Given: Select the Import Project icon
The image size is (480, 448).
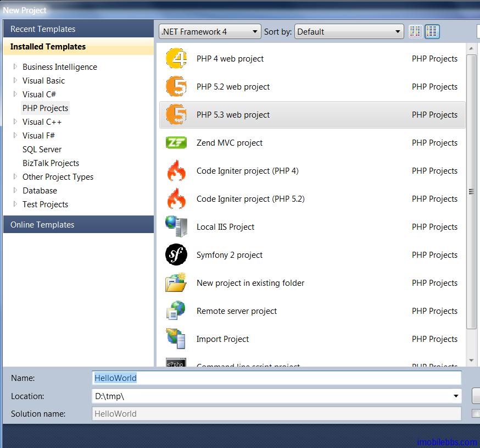Looking at the screenshot, I should [176, 339].
